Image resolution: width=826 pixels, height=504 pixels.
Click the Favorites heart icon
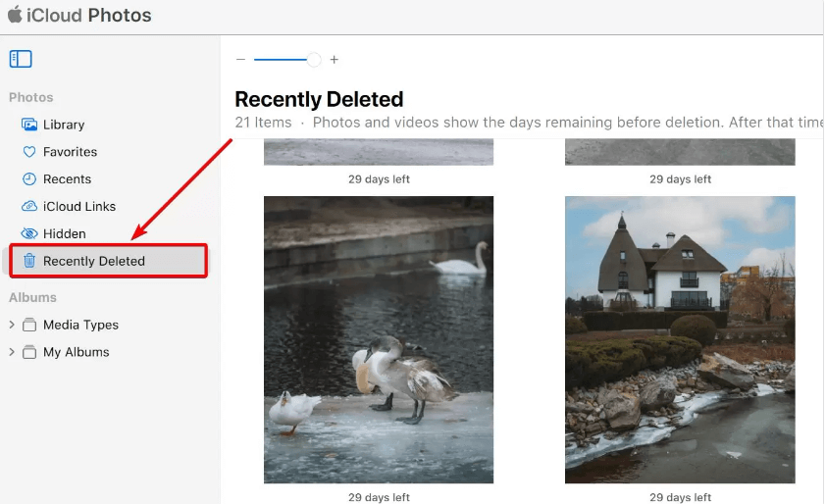pos(29,152)
